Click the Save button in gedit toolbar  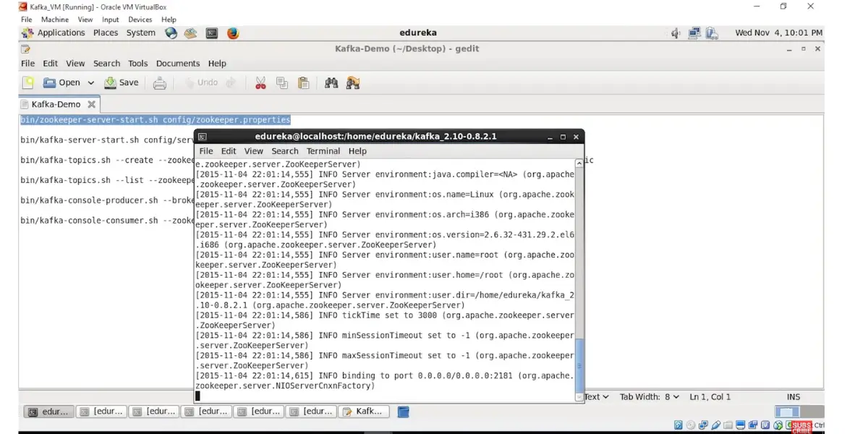tap(122, 83)
